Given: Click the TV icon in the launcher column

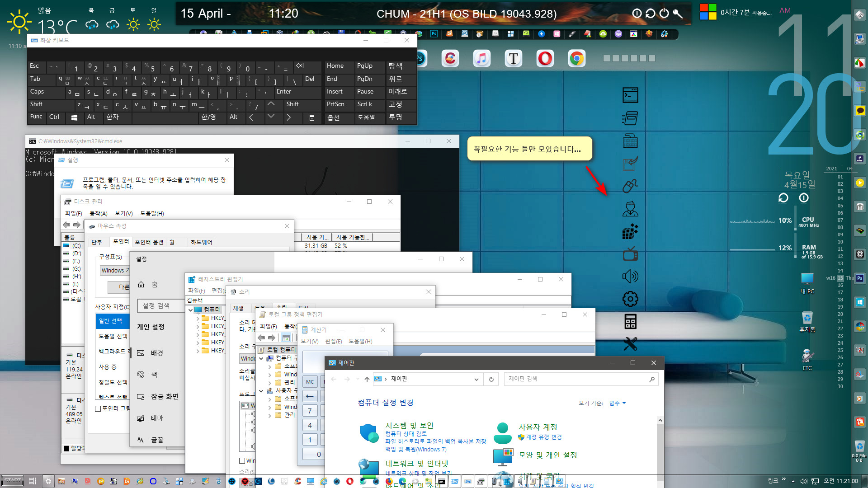Looking at the screenshot, I should [x=630, y=254].
